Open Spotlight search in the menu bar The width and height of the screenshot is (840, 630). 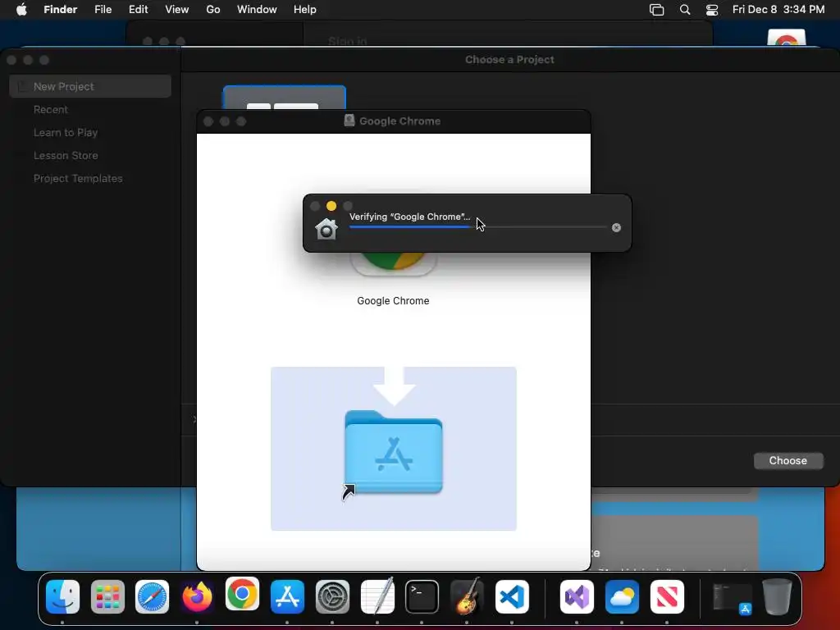tap(685, 10)
